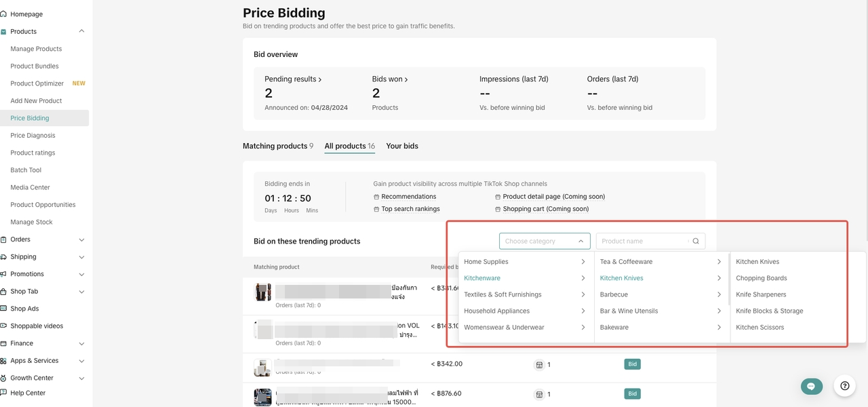Open the Pending results link
868x407 pixels.
coord(293,79)
